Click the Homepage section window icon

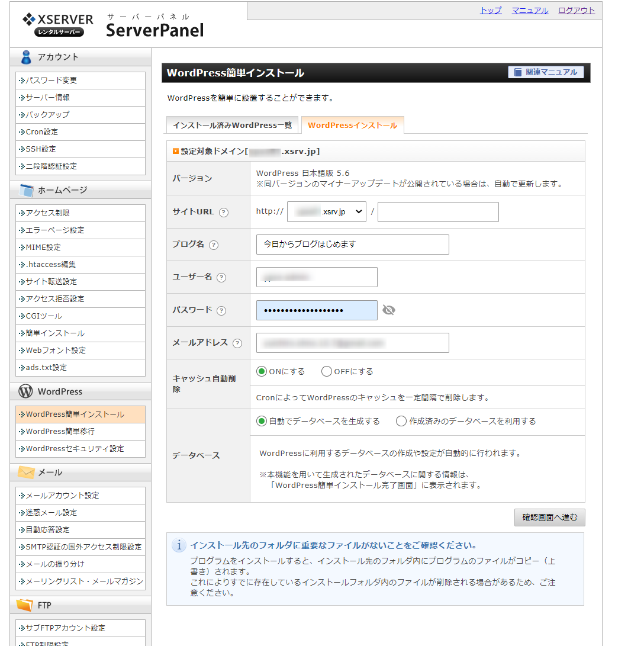click(x=27, y=190)
